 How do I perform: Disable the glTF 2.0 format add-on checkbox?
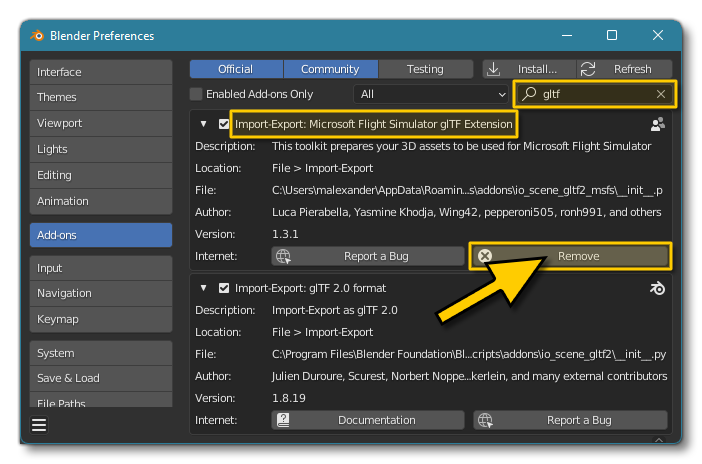224,288
